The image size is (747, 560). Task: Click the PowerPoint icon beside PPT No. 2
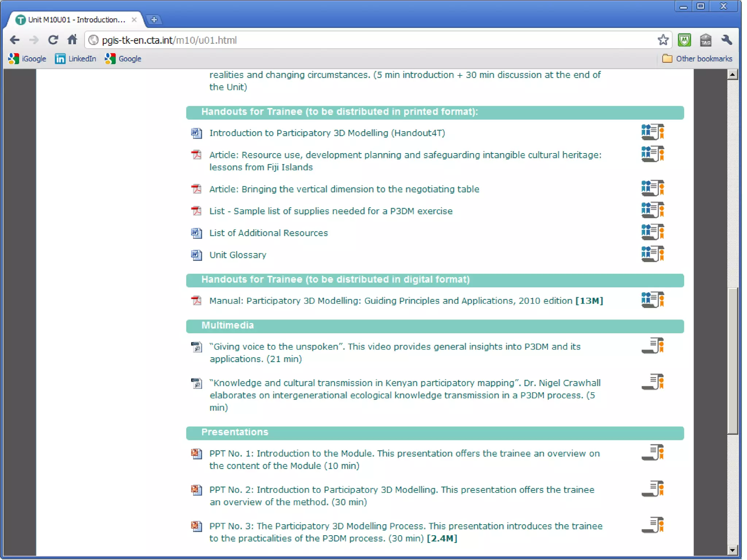click(x=196, y=490)
